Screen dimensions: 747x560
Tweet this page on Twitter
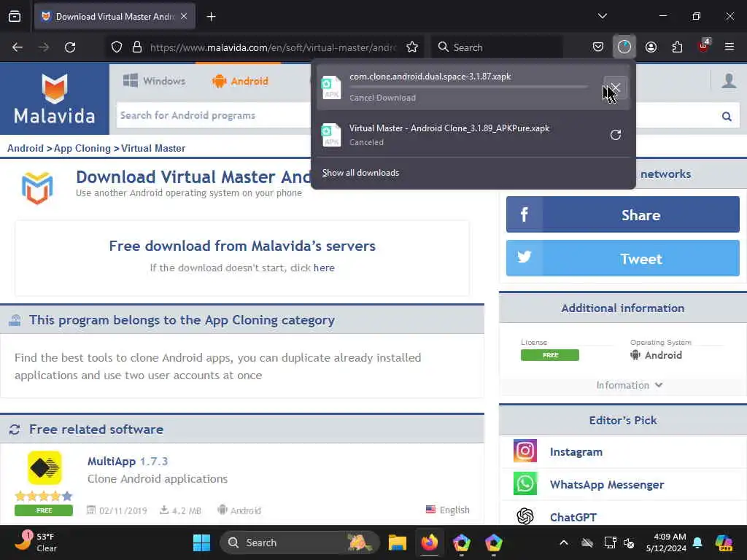coord(623,259)
